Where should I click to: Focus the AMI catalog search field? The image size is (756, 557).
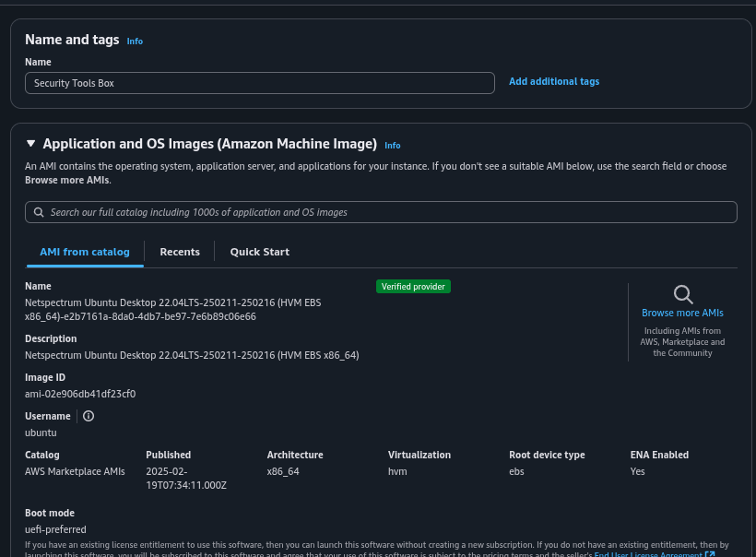click(x=387, y=212)
